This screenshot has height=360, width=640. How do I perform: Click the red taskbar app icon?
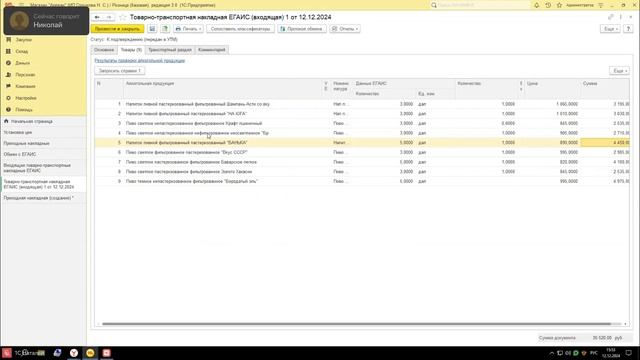(107, 353)
